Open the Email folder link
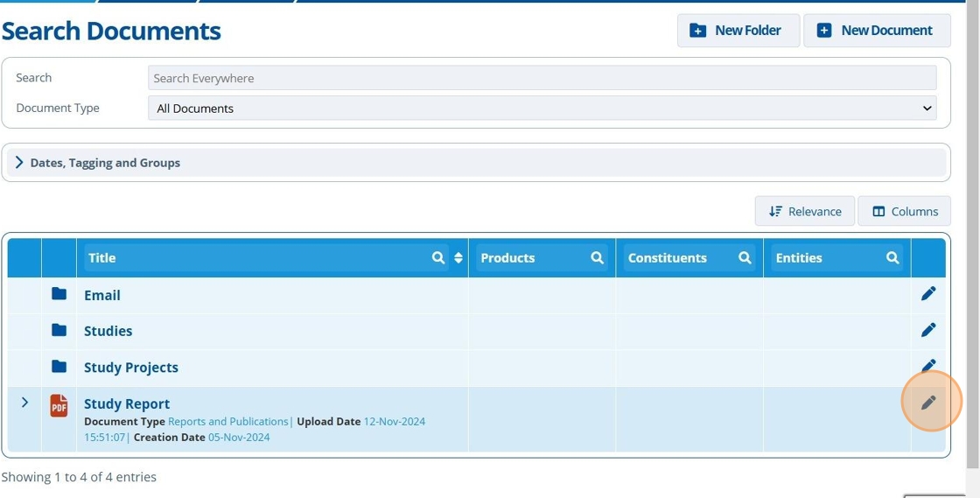This screenshot has width=980, height=498. point(102,296)
